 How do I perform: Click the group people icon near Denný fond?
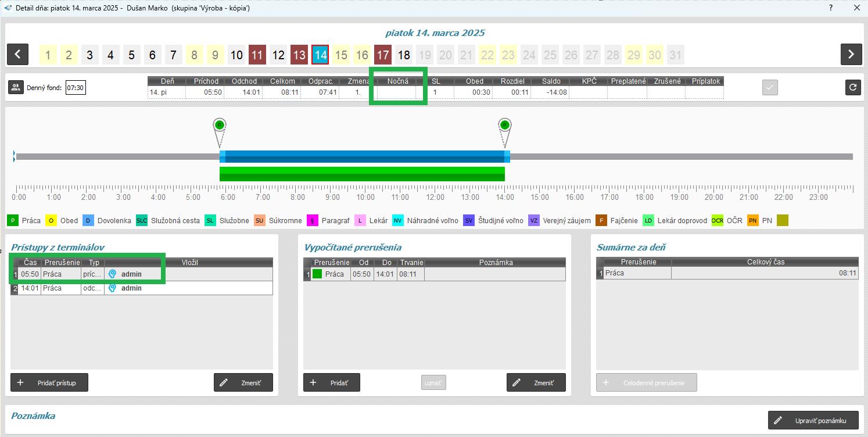(16, 88)
